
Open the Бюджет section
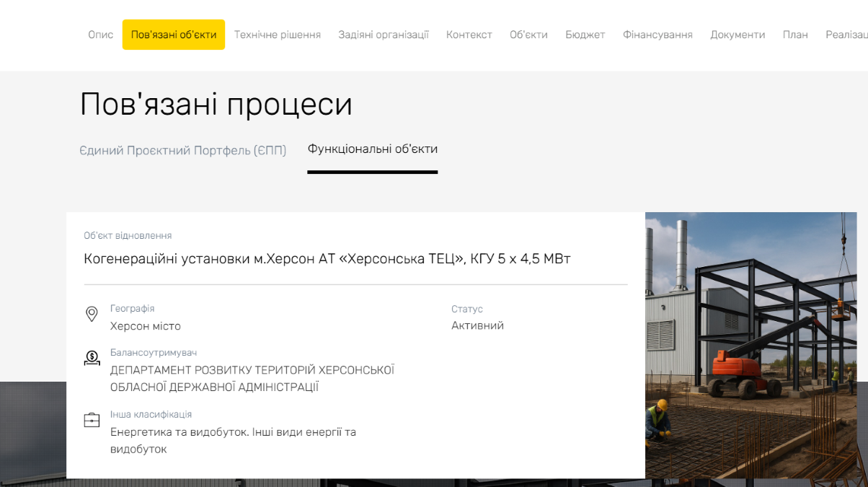[585, 35]
